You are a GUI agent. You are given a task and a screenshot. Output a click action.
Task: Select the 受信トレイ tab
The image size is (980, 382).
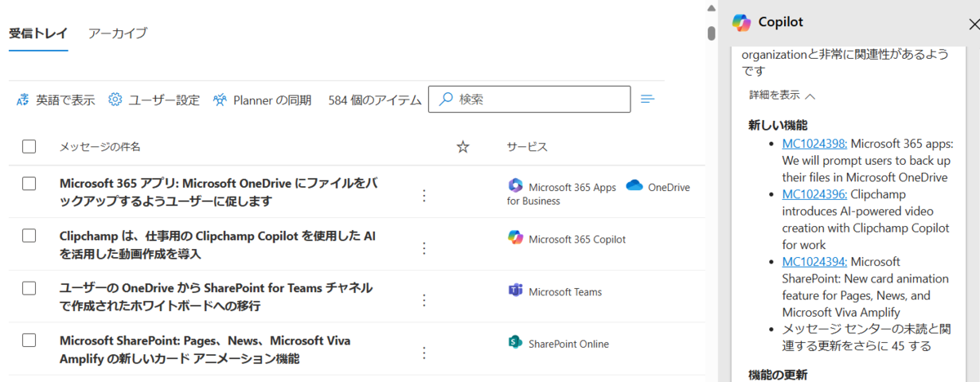point(38,33)
